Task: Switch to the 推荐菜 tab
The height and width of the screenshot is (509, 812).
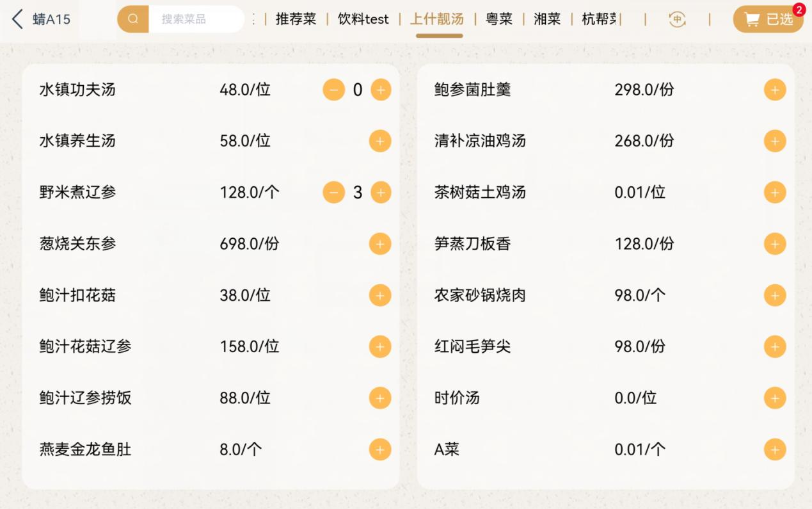Action: (x=296, y=19)
